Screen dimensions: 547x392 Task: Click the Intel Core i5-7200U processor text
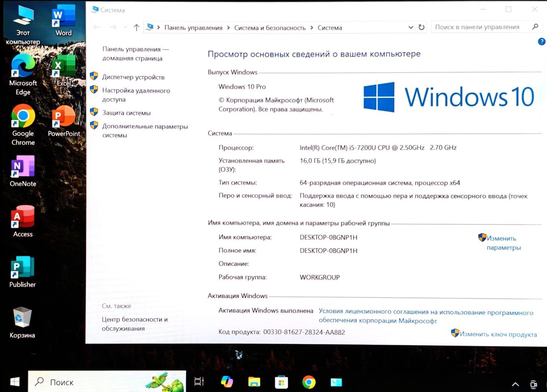378,148
